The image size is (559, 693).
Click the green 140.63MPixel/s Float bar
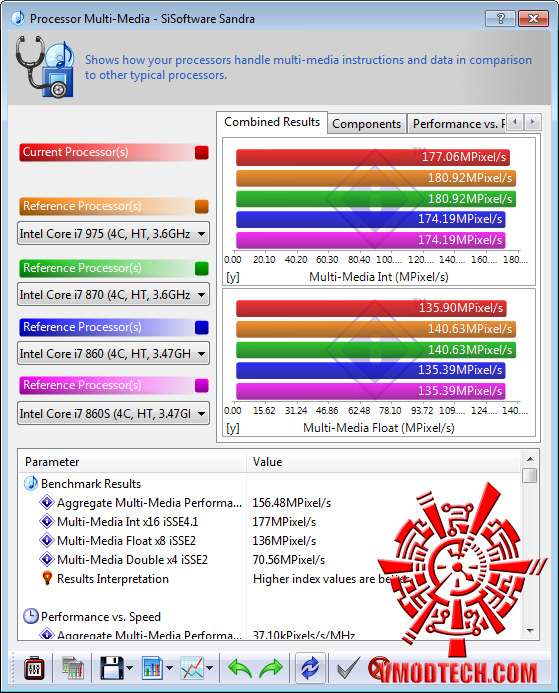pos(376,350)
